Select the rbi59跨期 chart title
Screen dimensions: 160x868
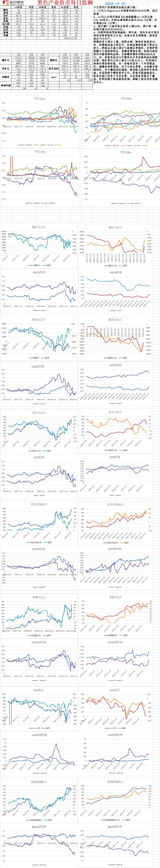(x=116, y=272)
